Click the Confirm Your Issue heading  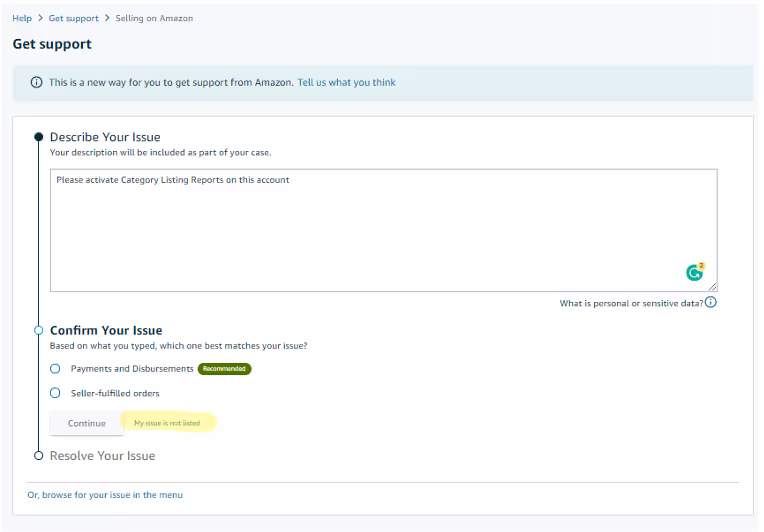(x=106, y=330)
